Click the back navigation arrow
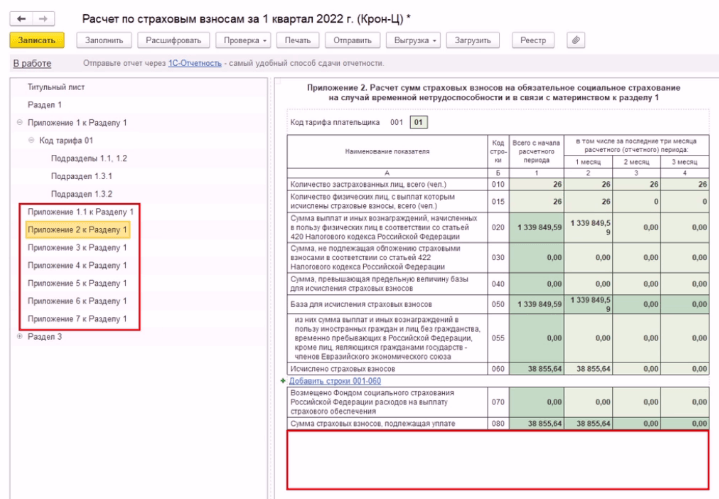This screenshot has height=499, width=719. coord(20,18)
